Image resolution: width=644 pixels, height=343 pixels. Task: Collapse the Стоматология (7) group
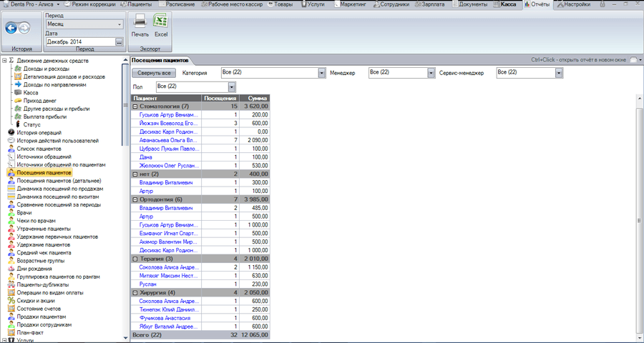tap(136, 106)
